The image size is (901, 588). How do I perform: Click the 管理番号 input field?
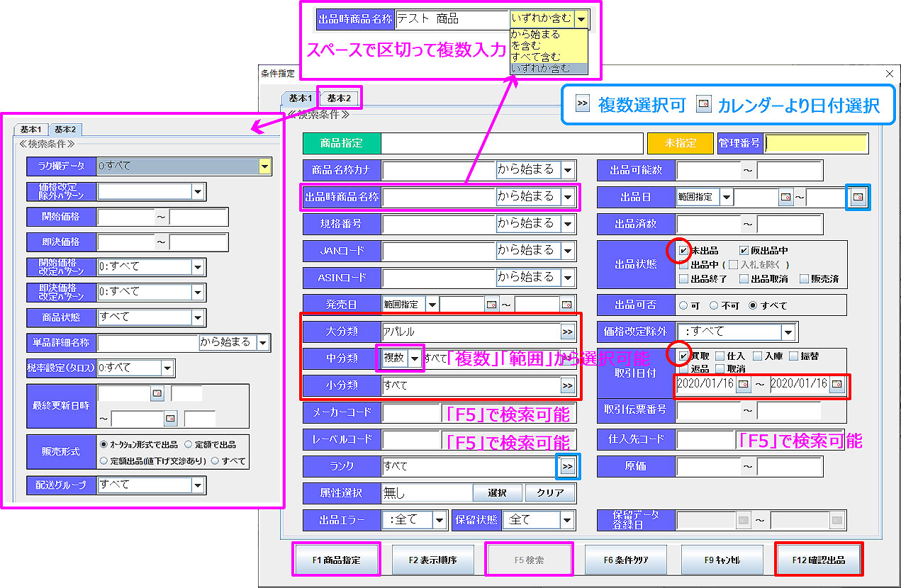(x=816, y=143)
